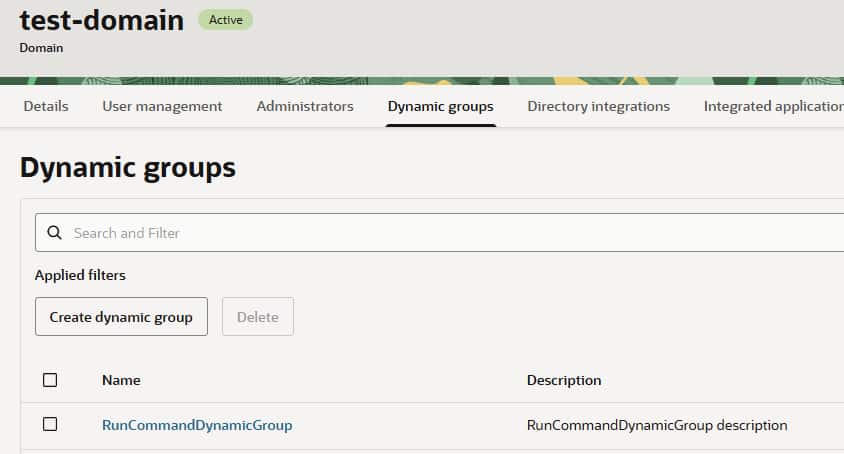The height and width of the screenshot is (454, 844).
Task: Click the Name column header
Action: (x=121, y=380)
